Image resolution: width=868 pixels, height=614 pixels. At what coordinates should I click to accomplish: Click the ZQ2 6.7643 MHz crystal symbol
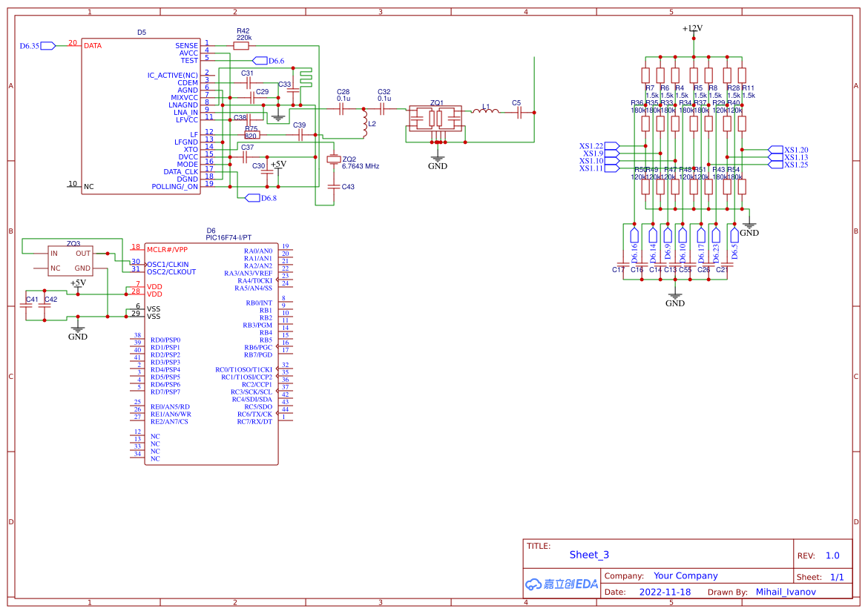(x=333, y=159)
